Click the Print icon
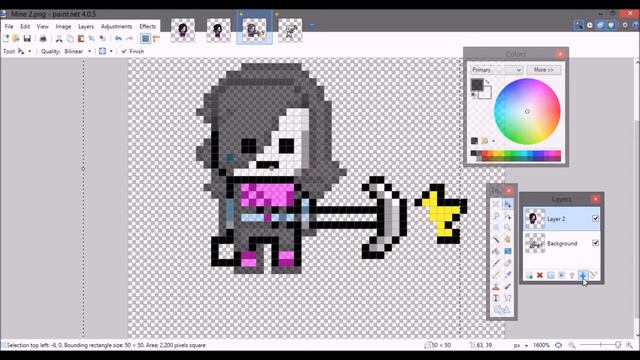This screenshot has height=360, width=640. [43, 39]
